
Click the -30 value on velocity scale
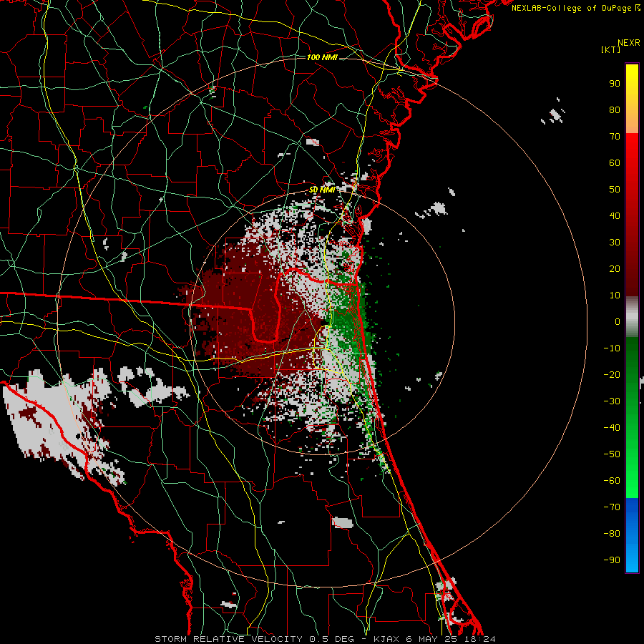coord(612,401)
